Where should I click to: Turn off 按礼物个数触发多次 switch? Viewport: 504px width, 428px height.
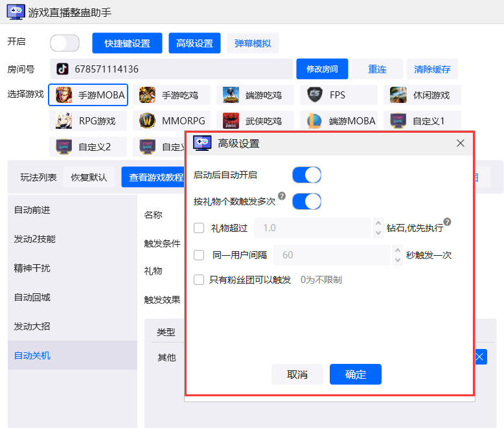[306, 201]
